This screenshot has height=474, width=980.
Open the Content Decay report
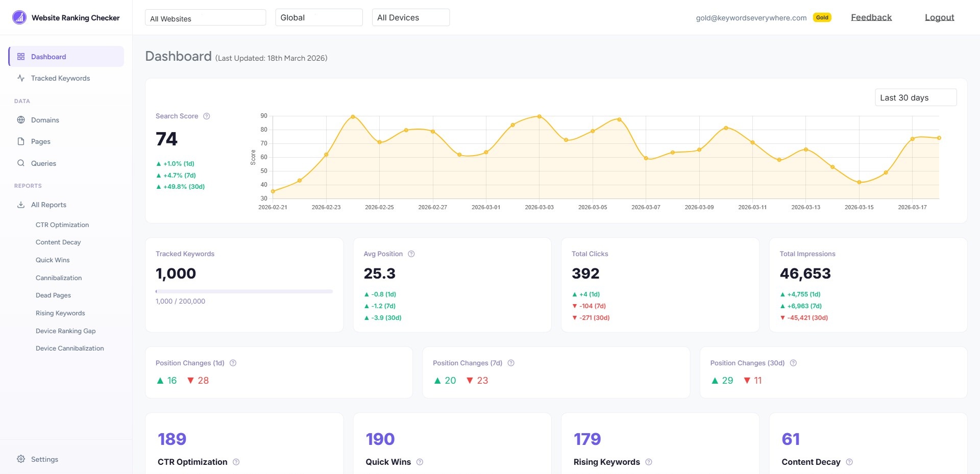(x=58, y=242)
